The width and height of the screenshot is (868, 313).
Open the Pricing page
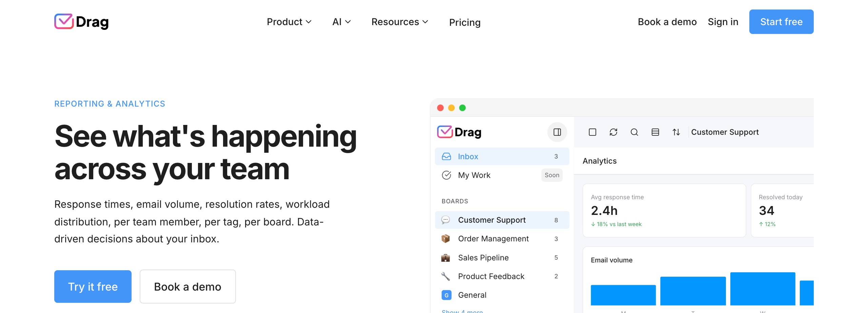tap(465, 22)
